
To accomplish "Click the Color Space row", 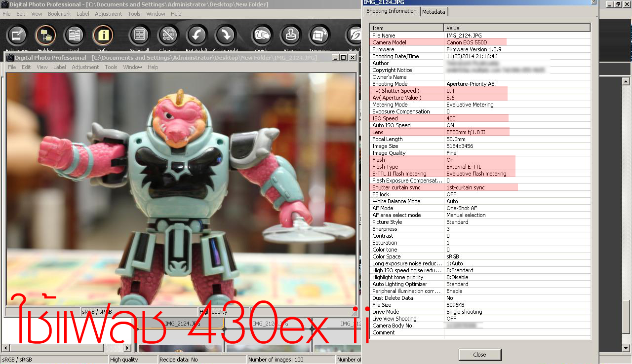I will click(480, 256).
